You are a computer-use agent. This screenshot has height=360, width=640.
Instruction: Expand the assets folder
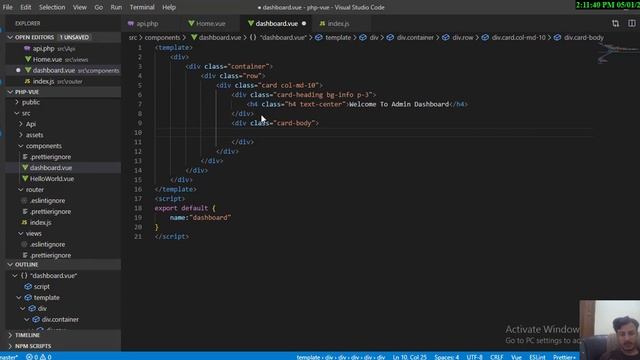tap(34, 135)
